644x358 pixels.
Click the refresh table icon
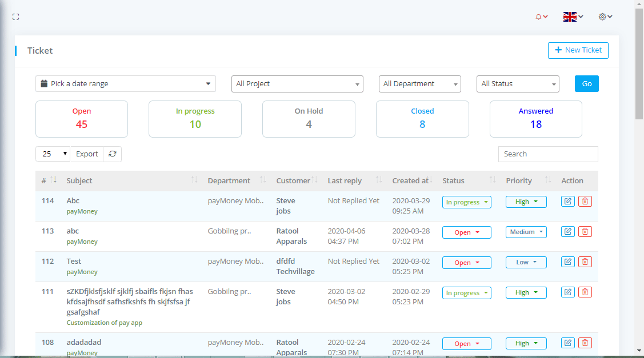click(113, 154)
